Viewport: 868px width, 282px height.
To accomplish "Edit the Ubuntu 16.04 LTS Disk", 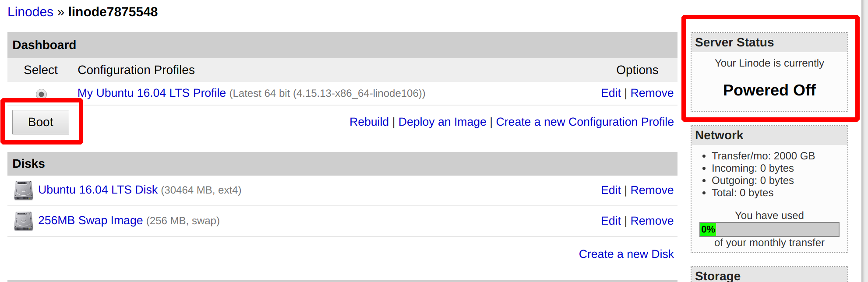I will point(610,190).
